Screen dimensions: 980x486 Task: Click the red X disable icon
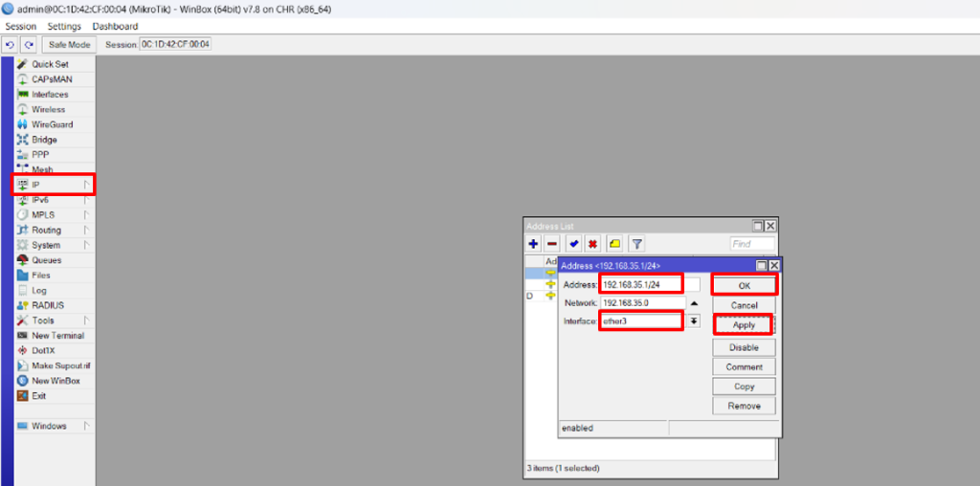tap(592, 244)
